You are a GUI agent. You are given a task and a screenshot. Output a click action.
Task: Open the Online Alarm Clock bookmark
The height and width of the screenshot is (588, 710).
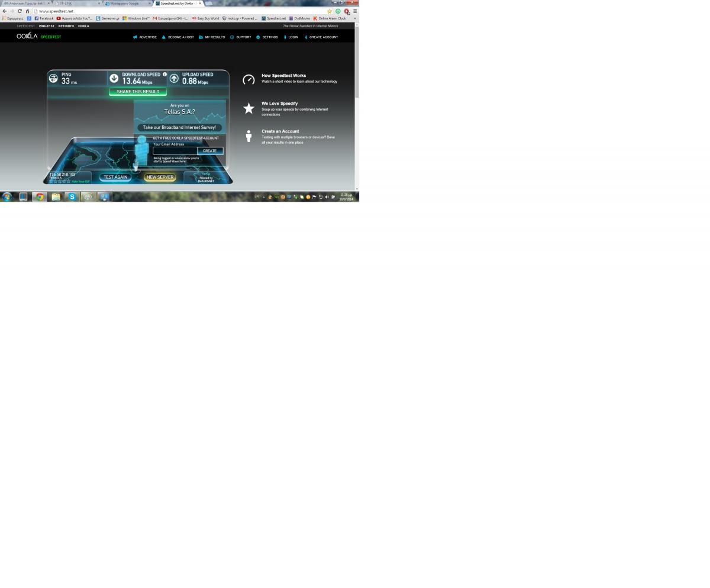point(330,18)
